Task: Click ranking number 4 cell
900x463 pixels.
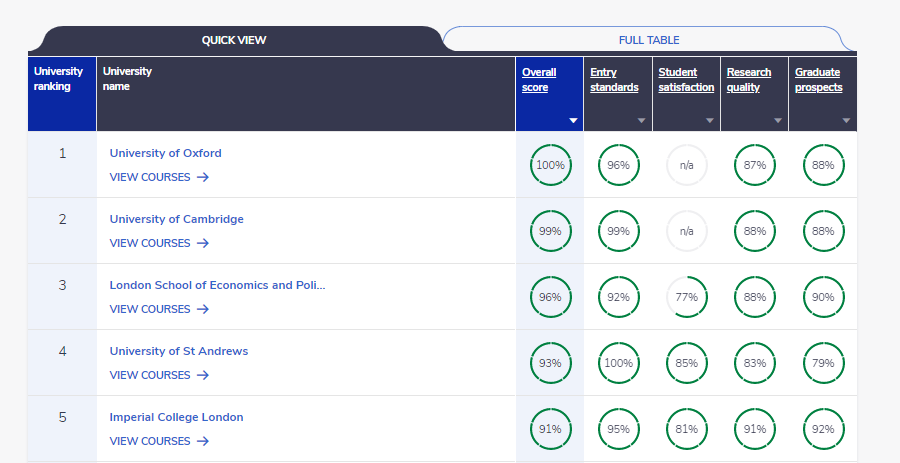Action: 62,363
